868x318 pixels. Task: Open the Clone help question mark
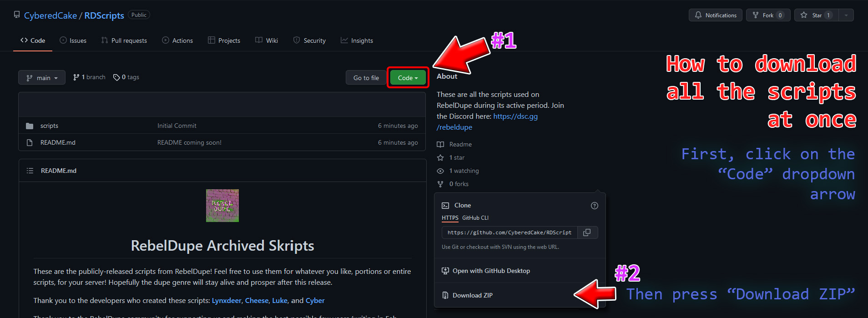click(594, 206)
